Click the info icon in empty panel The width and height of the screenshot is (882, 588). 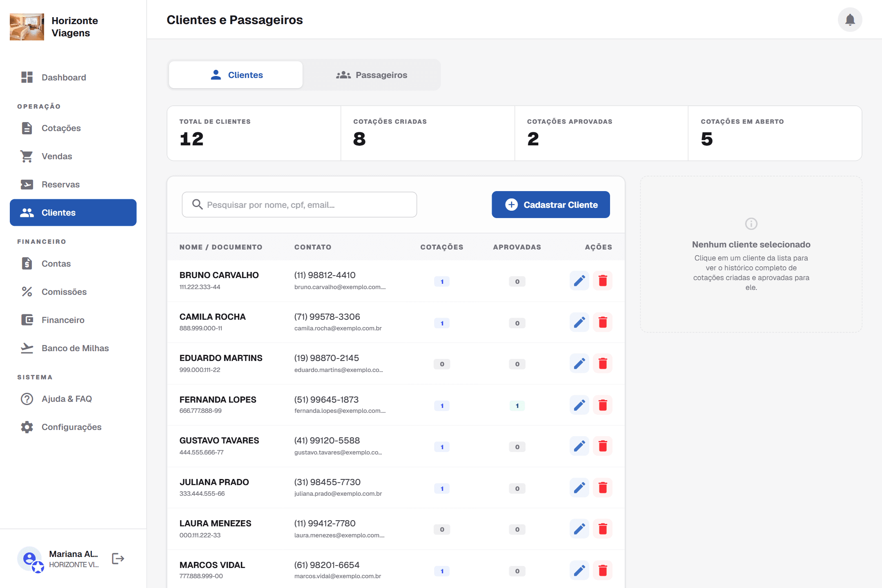pyautogui.click(x=751, y=224)
